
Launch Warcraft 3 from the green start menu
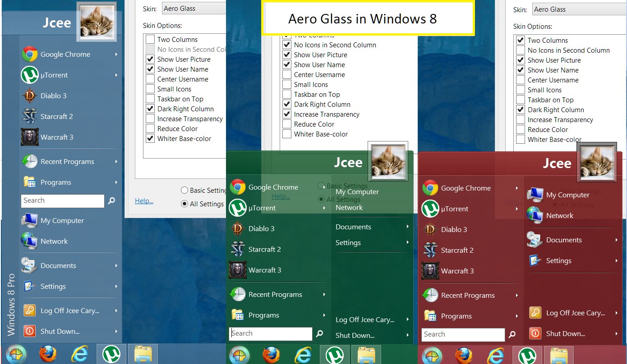point(264,270)
